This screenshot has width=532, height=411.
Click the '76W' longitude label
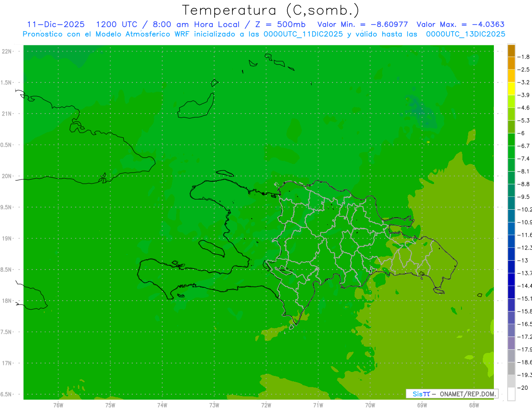[58, 405]
